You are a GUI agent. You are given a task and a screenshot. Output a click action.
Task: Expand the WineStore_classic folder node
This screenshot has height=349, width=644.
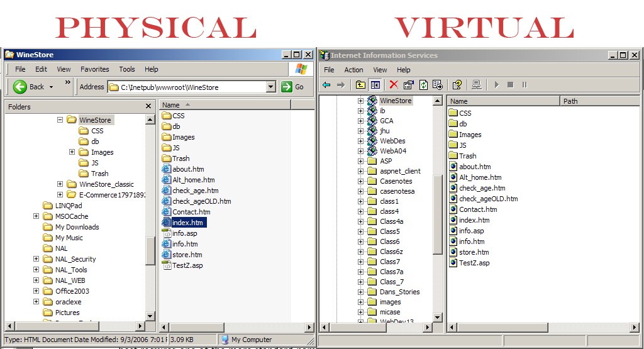click(x=60, y=184)
